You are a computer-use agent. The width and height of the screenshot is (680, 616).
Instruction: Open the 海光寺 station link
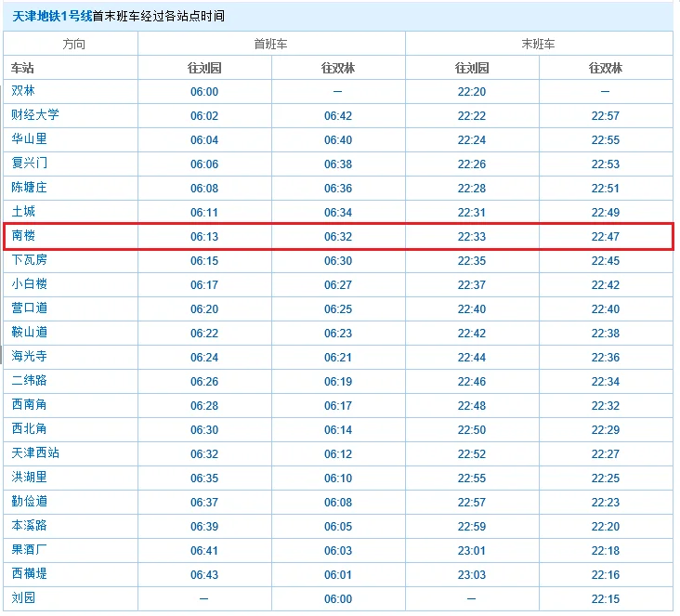pyautogui.click(x=29, y=357)
